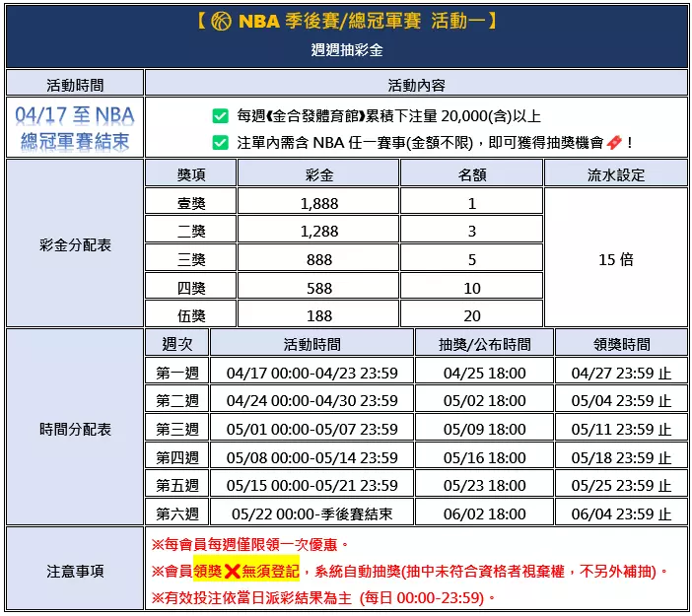Click the 三獎 row label
Image resolution: width=692 pixels, height=616 pixels.
coord(191,257)
